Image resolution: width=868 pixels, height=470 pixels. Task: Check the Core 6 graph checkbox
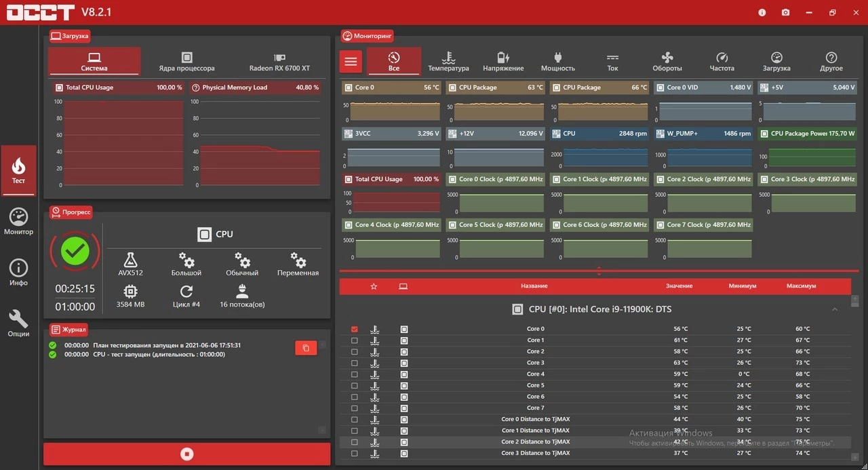coord(354,397)
